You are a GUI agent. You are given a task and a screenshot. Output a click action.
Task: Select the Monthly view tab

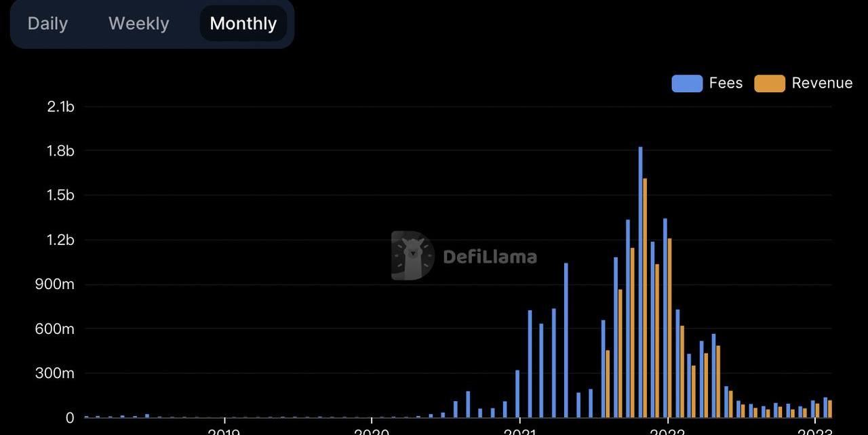pos(243,24)
